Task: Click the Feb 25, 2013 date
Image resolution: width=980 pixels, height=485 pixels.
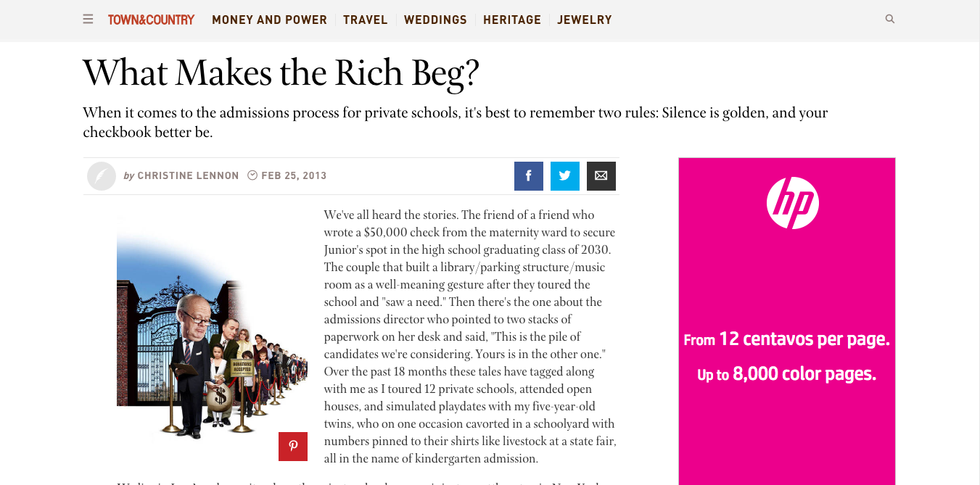Action: click(x=294, y=176)
